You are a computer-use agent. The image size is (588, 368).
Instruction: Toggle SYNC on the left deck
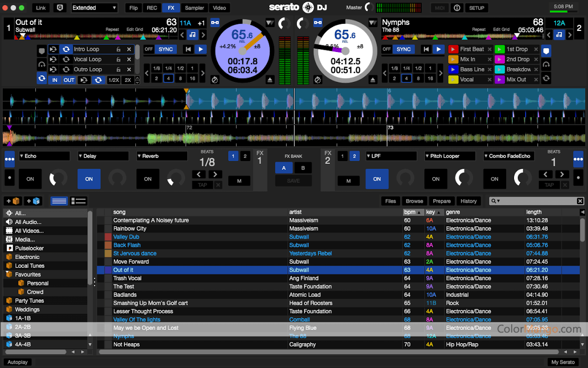pyautogui.click(x=165, y=49)
